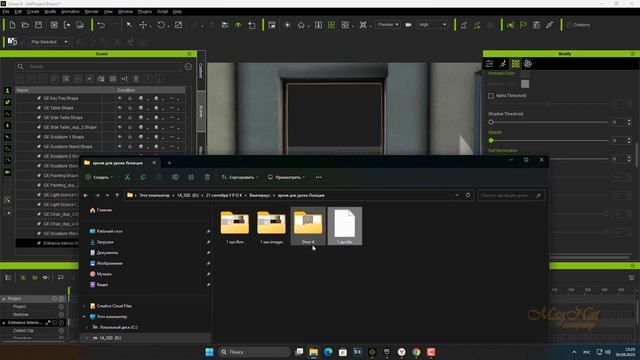
Task: Expand the Creative Cloud Files tree node
Action: pyautogui.click(x=84, y=306)
